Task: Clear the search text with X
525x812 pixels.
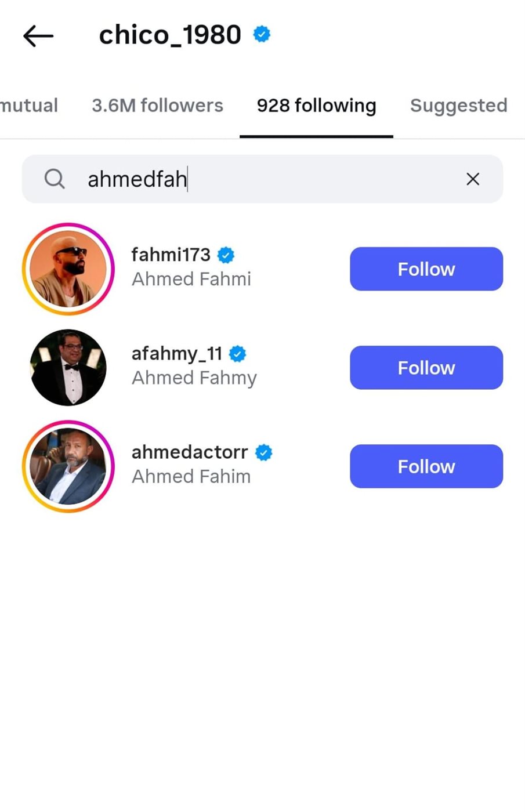Action: 473,179
